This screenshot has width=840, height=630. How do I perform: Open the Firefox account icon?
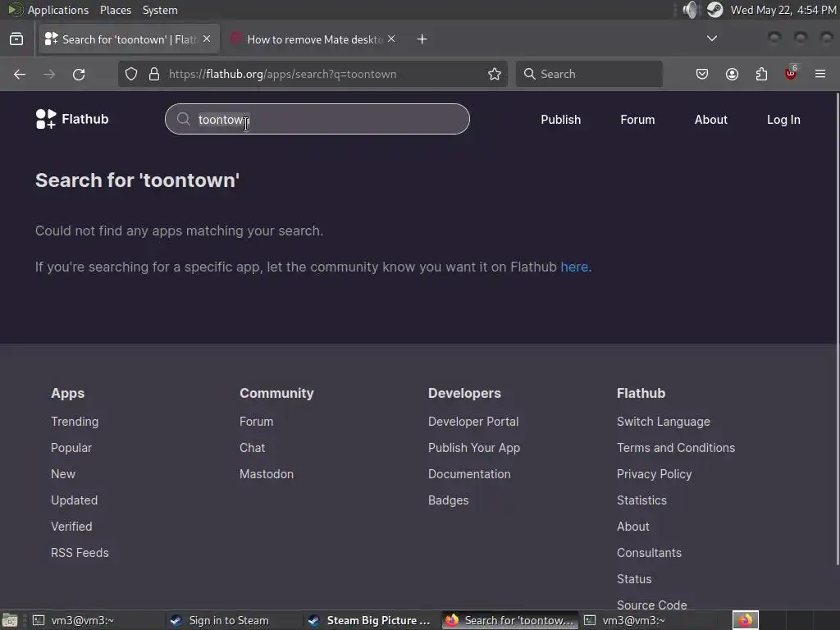(x=732, y=74)
